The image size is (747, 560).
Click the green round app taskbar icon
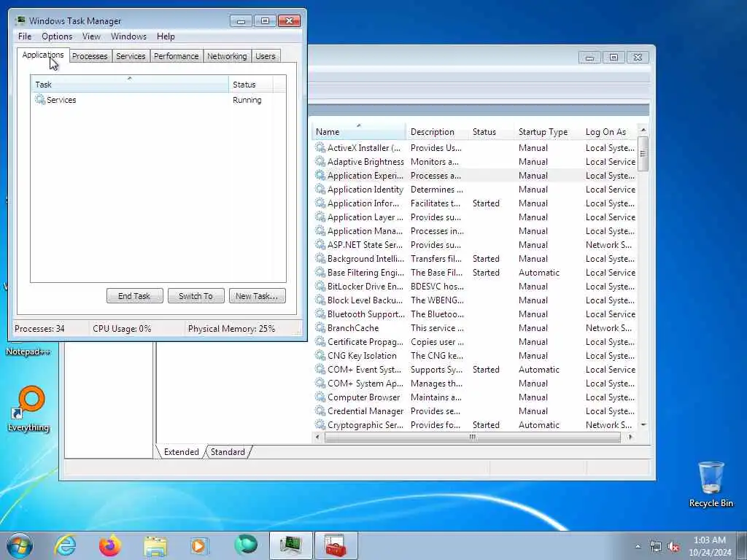pyautogui.click(x=246, y=545)
